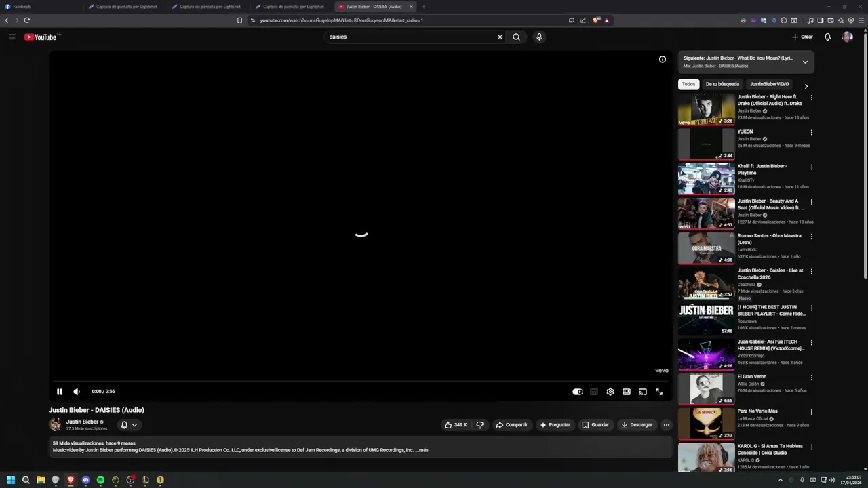This screenshot has height=488, width=868.
Task: Click the magnifying glass search button
Action: 516,37
